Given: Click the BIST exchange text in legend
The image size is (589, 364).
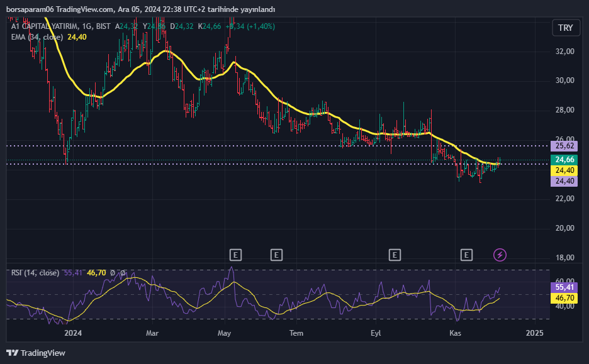Looking at the screenshot, I should 103,26.
